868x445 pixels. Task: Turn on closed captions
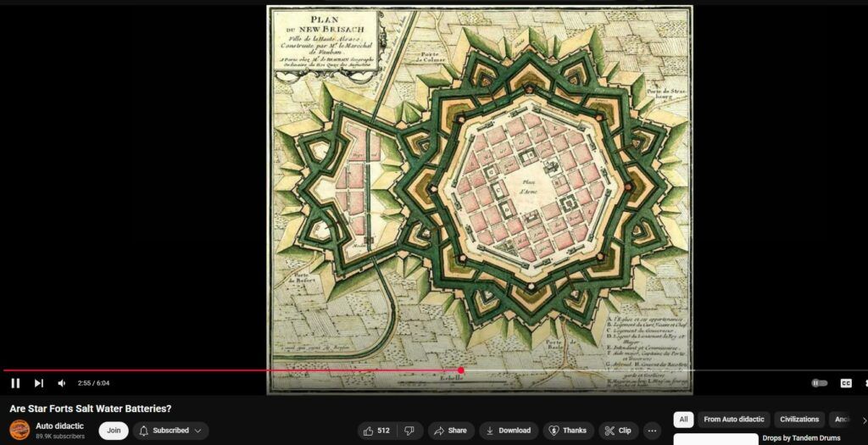[x=845, y=383]
